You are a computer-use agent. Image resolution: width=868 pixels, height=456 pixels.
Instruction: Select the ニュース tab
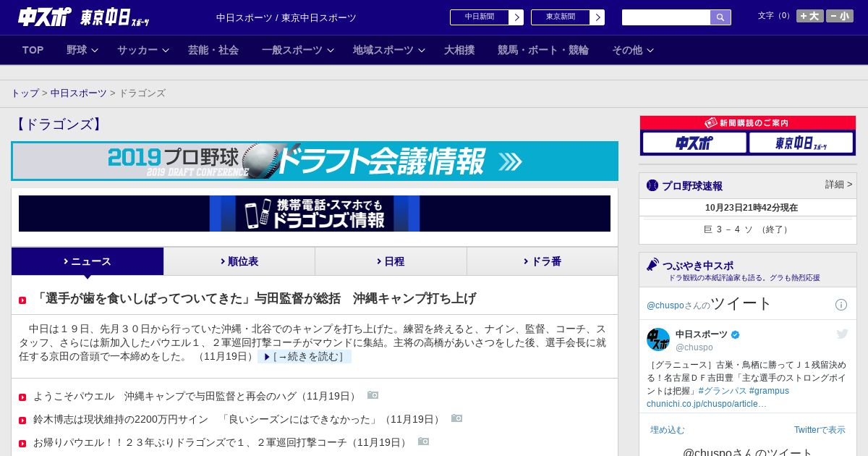pyautogui.click(x=88, y=261)
